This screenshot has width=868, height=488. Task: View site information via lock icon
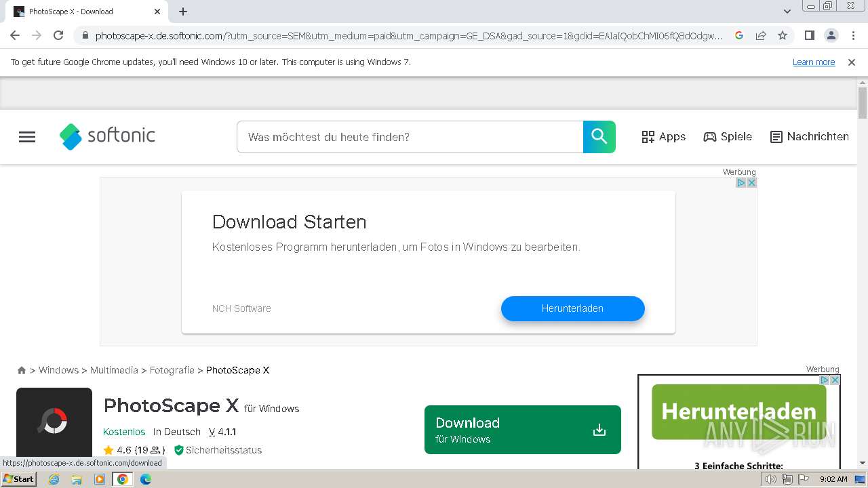pyautogui.click(x=85, y=36)
